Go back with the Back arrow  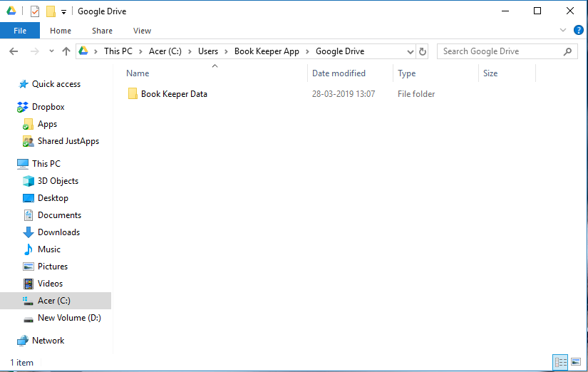[14, 51]
